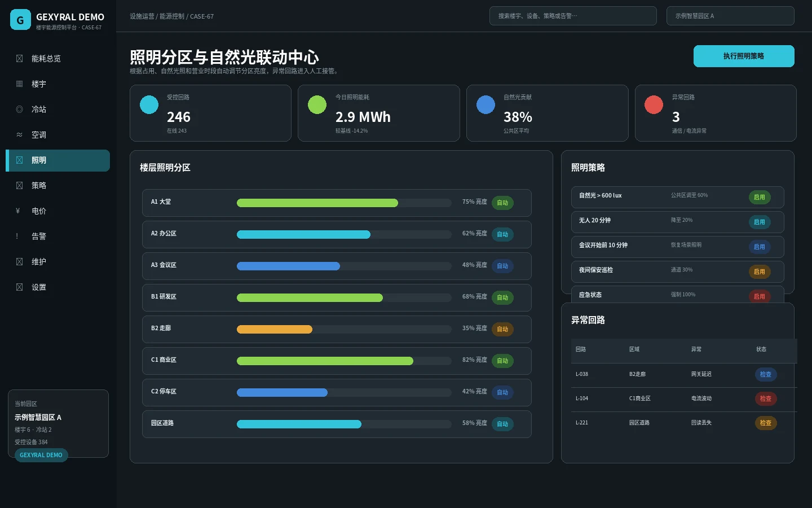This screenshot has width=812, height=508.
Task: Click the GEXYRAL logo icon
Action: tap(20, 20)
